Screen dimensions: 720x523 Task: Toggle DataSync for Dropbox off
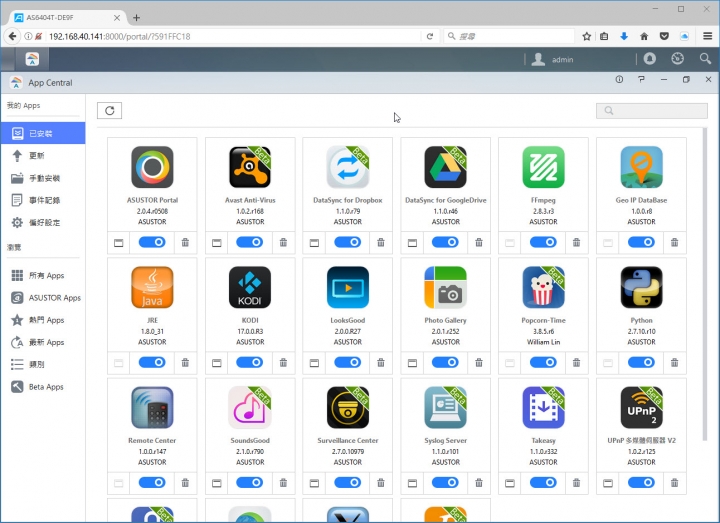click(348, 242)
